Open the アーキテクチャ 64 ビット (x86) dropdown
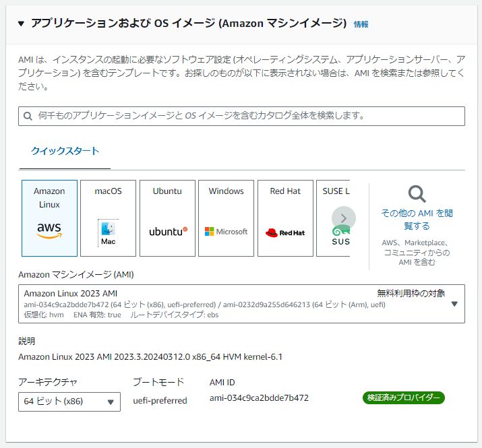Screen dimensions: 482x448 pos(69,402)
